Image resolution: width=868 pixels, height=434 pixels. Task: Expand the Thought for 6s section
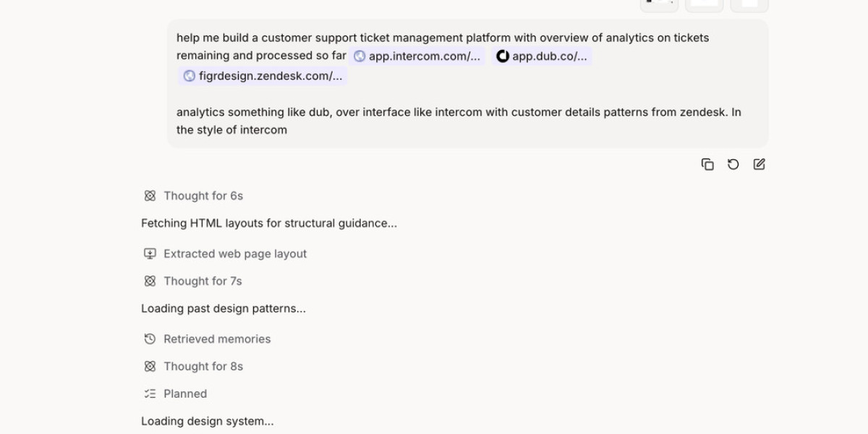click(203, 196)
